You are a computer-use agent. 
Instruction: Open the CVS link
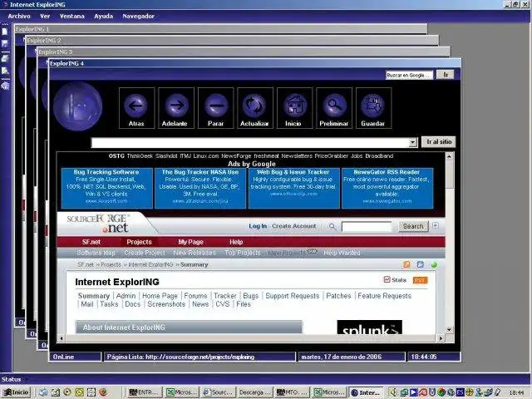click(x=223, y=304)
